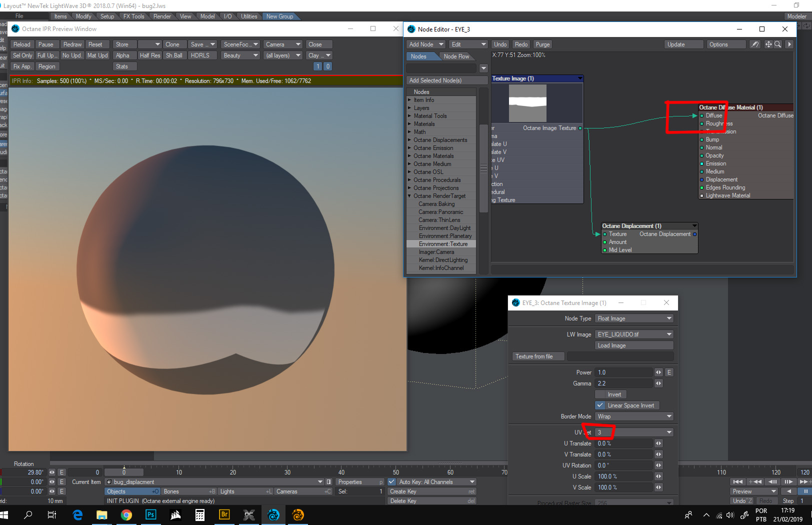The width and height of the screenshot is (812, 525).
Task: Toggle the Auto Key checkbox
Action: coord(392,482)
